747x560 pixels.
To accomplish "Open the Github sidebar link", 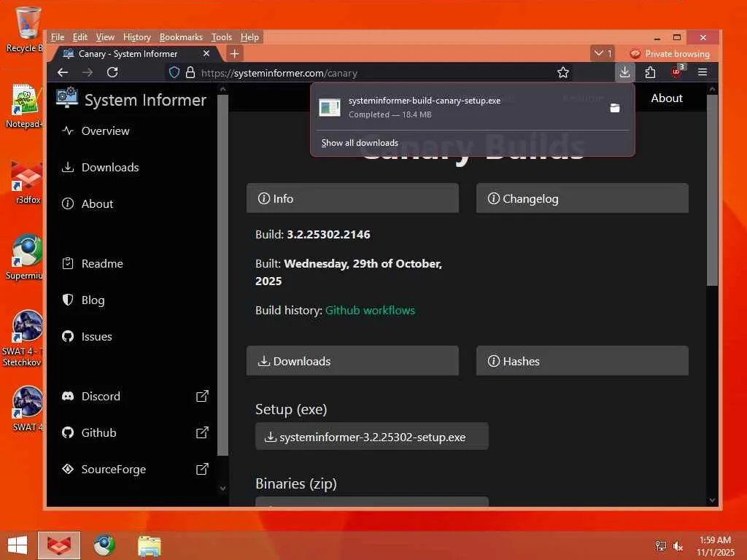I will (x=98, y=432).
